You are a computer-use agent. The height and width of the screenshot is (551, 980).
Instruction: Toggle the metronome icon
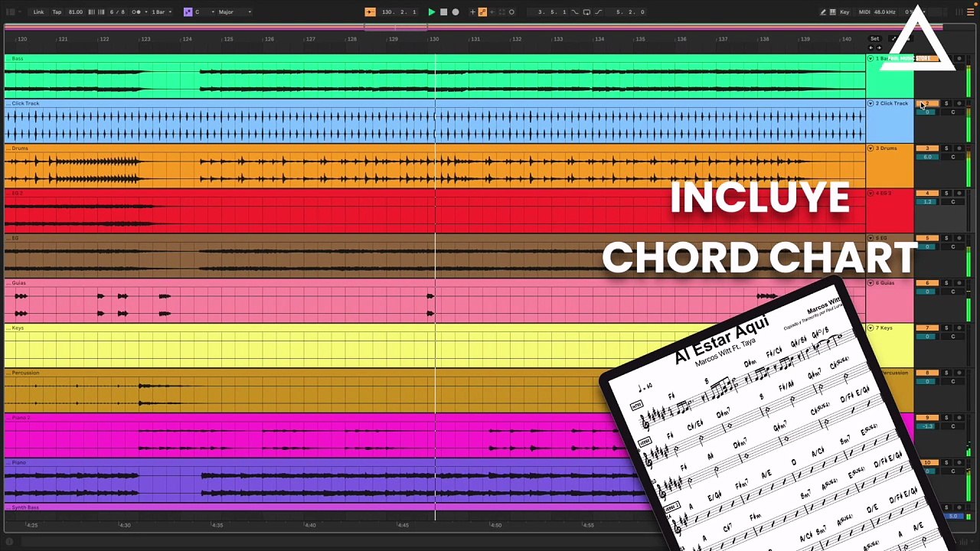136,12
